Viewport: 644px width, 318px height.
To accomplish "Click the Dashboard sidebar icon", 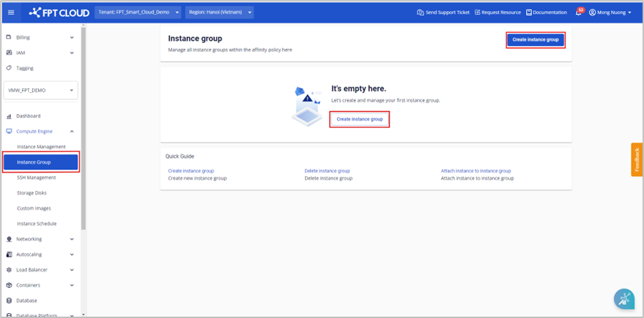I will pyautogui.click(x=9, y=116).
